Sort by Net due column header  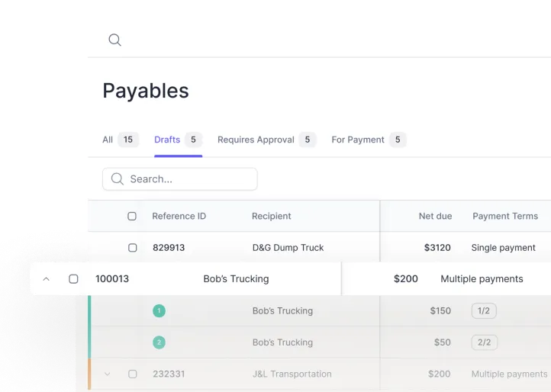(x=435, y=216)
